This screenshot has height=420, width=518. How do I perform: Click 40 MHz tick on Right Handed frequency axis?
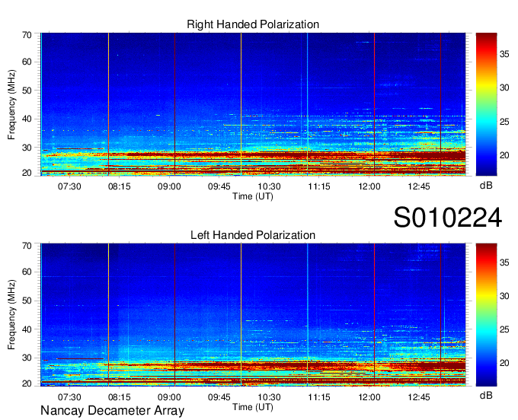coord(27,119)
